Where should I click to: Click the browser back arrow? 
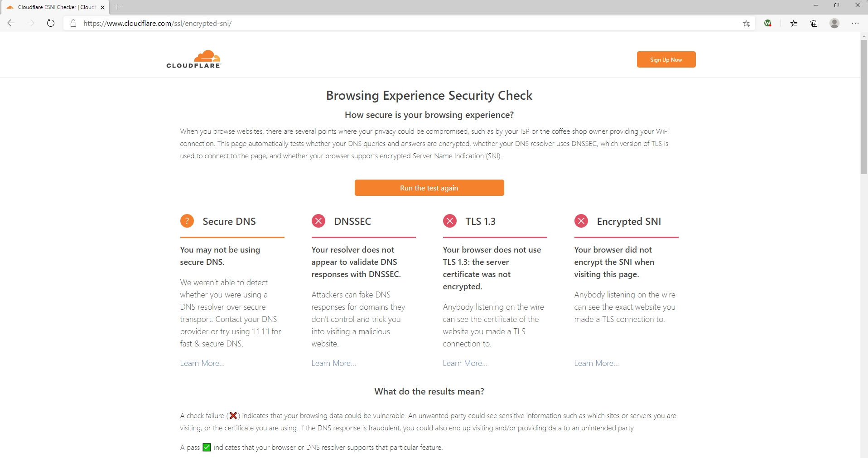tap(11, 23)
